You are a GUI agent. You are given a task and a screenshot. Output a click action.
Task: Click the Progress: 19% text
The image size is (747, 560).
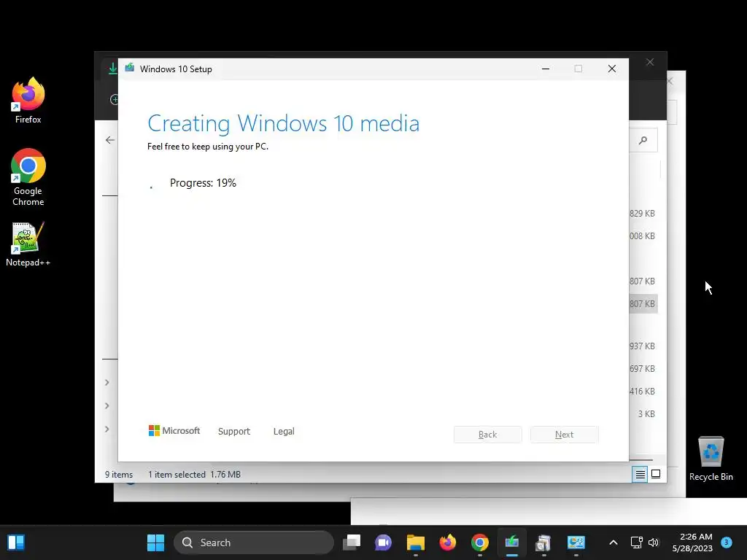[x=203, y=183]
